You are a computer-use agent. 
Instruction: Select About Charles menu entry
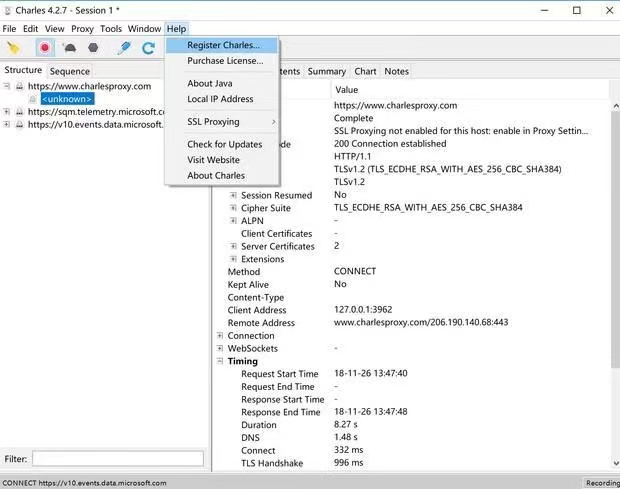pyautogui.click(x=223, y=176)
